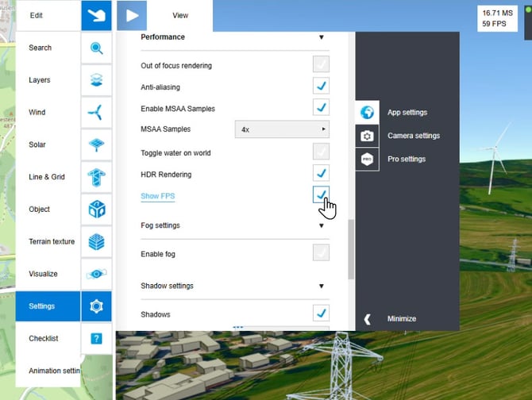Select the Solar panel icon

(x=97, y=144)
